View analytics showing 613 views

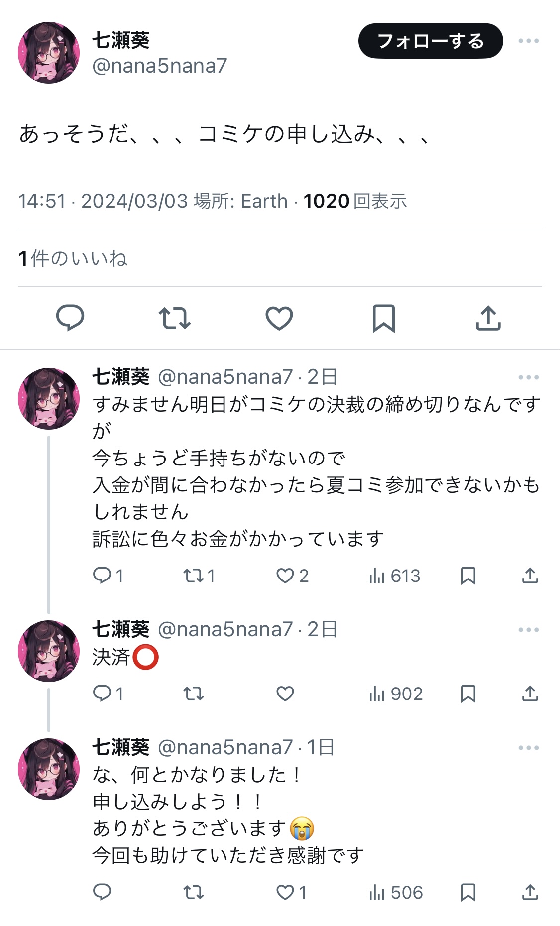[x=395, y=576]
